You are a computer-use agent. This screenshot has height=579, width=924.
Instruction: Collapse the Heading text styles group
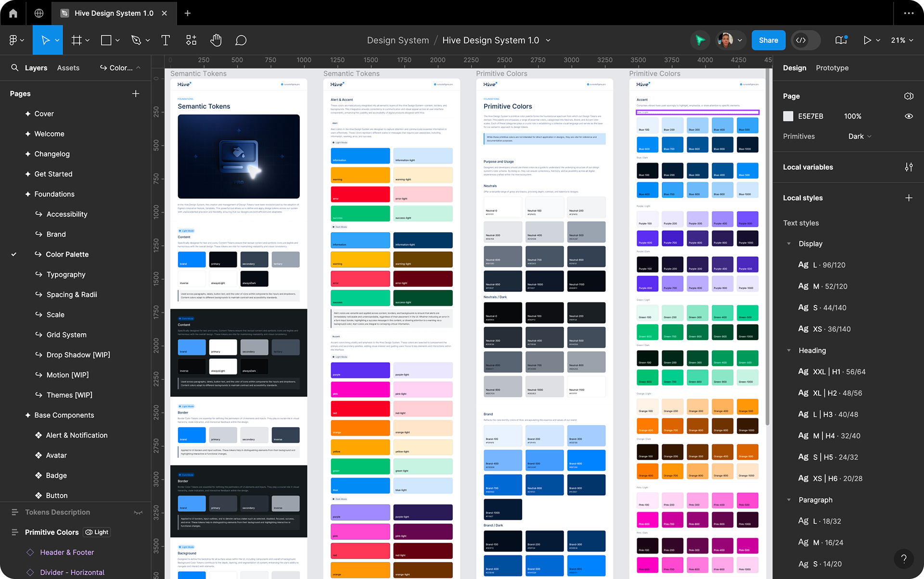[789, 351]
